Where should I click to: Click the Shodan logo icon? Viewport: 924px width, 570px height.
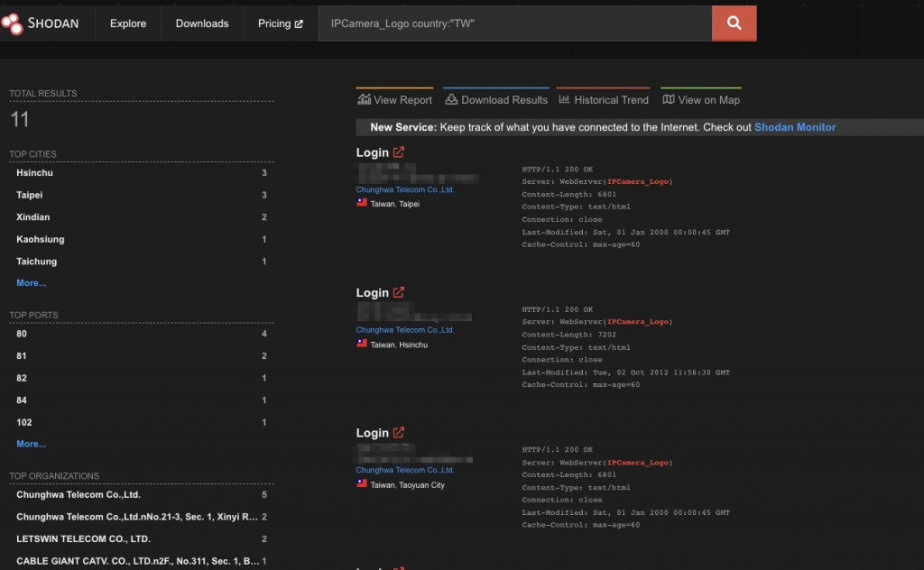coord(12,23)
